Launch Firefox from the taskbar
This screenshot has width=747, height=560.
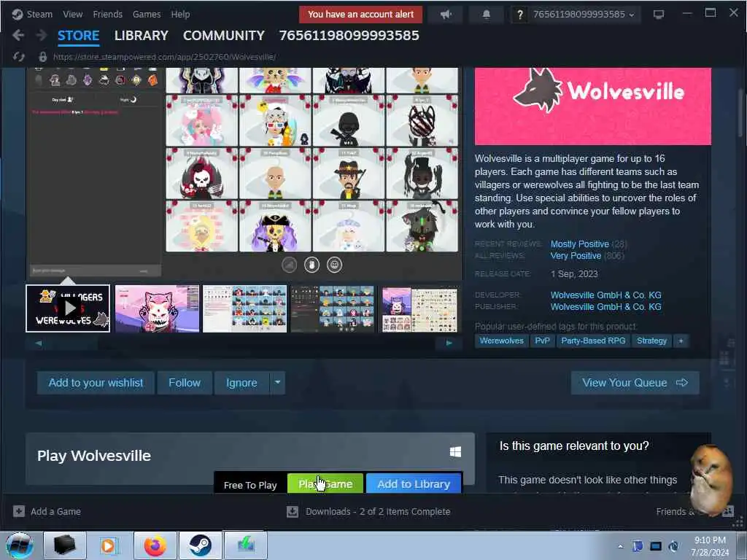pos(155,545)
